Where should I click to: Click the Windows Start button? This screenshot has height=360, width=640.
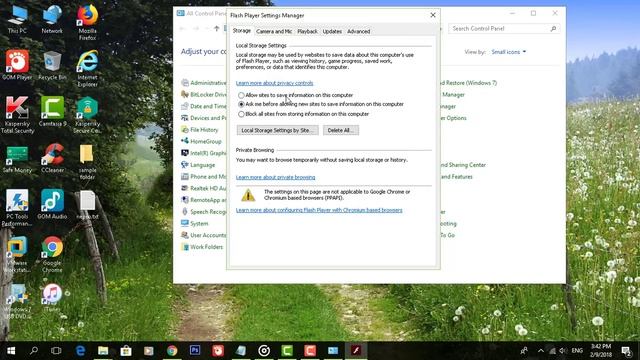pyautogui.click(x=11, y=351)
